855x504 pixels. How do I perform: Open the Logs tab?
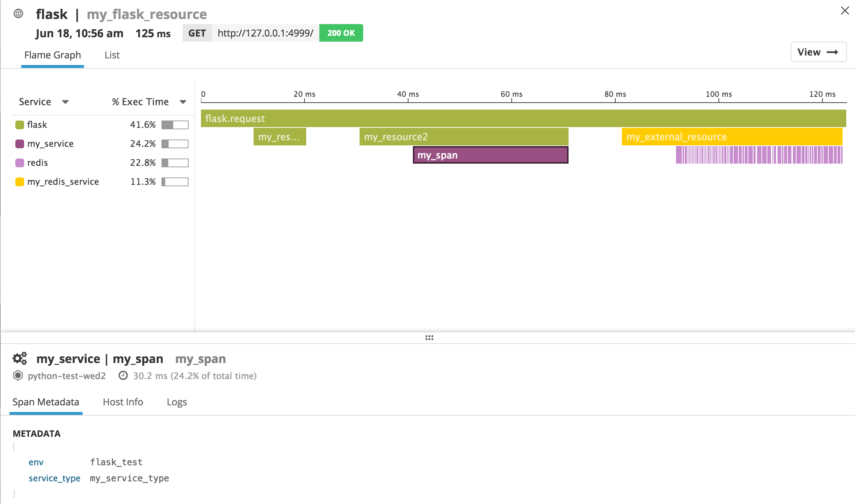point(177,402)
